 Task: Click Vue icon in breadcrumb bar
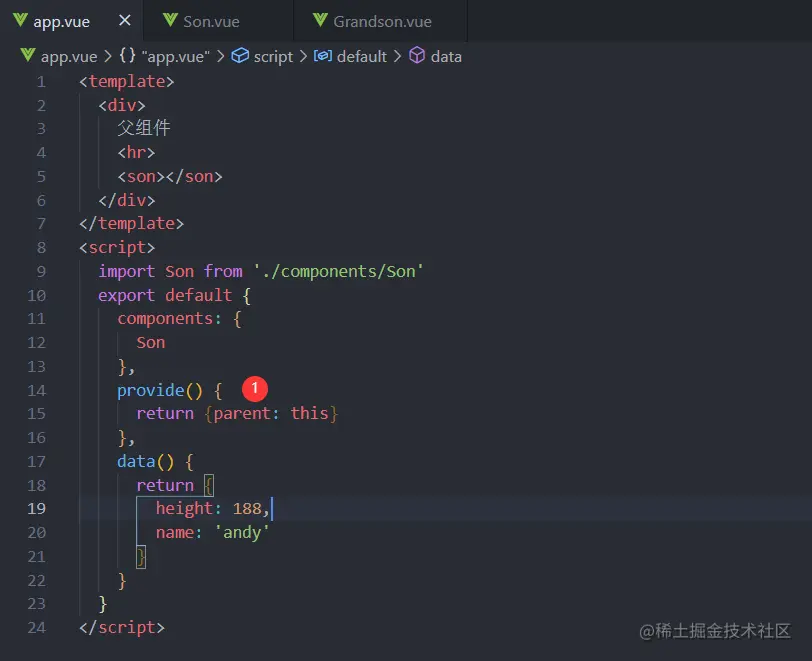[x=27, y=55]
